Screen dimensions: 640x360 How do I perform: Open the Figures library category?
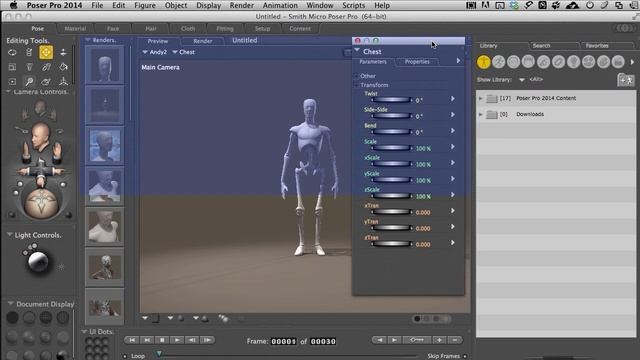pos(484,62)
